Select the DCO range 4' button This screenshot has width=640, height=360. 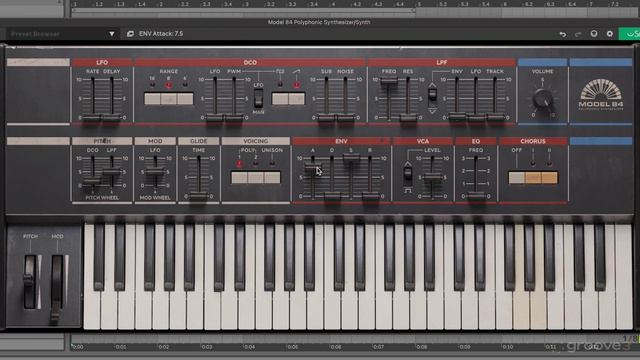click(185, 98)
